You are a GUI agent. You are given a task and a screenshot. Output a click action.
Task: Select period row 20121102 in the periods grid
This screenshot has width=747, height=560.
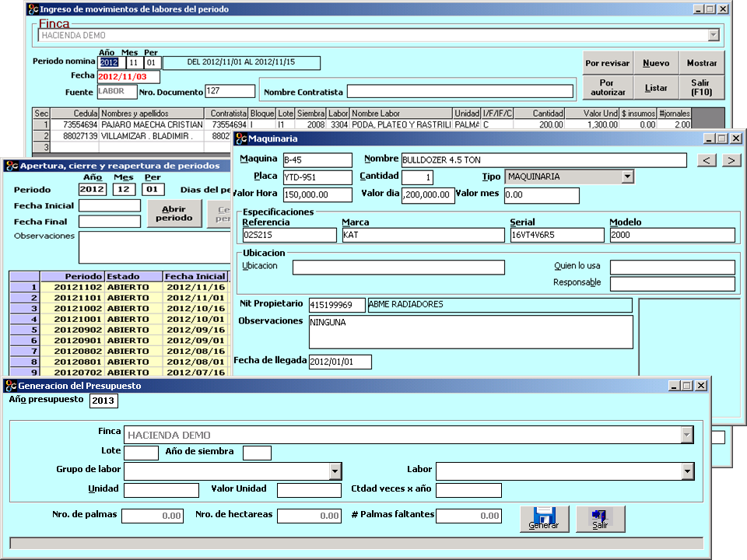click(120, 287)
